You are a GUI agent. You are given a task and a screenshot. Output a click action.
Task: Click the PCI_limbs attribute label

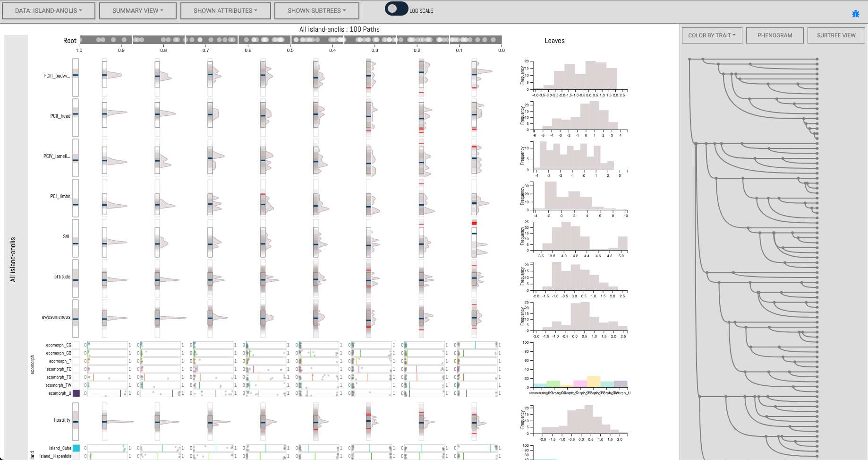pos(60,196)
